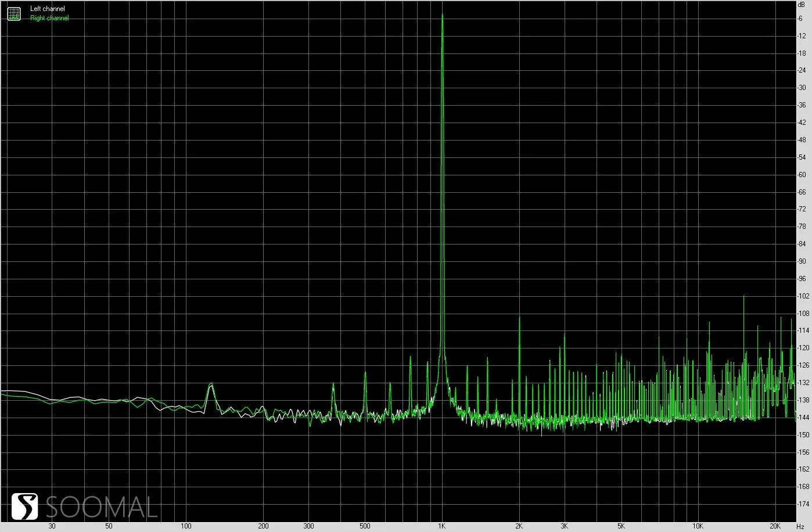The image size is (812, 532).
Task: Click the -6 dB axis label
Action: (x=801, y=19)
